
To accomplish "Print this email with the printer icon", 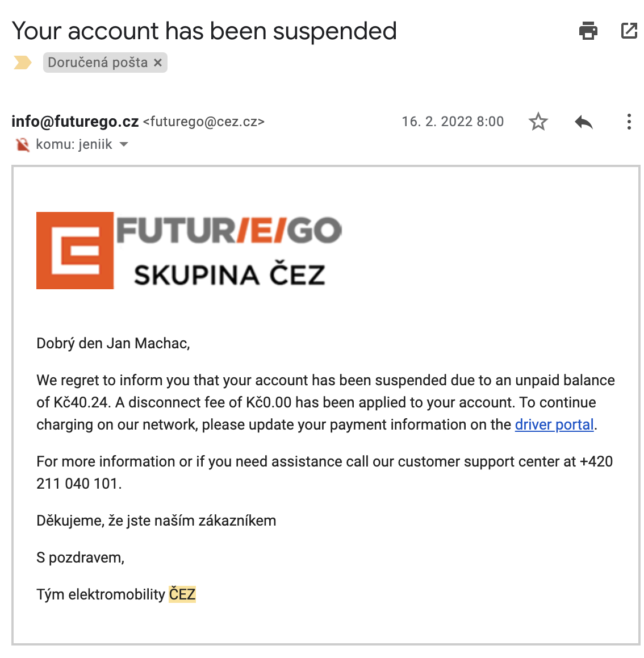I will click(x=588, y=31).
